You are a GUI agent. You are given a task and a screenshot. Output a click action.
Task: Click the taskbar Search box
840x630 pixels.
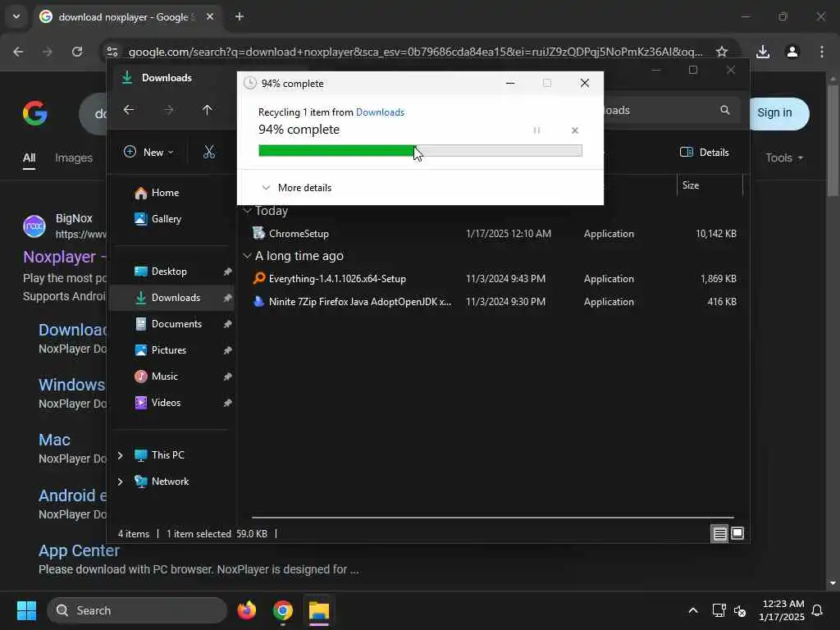coord(137,610)
